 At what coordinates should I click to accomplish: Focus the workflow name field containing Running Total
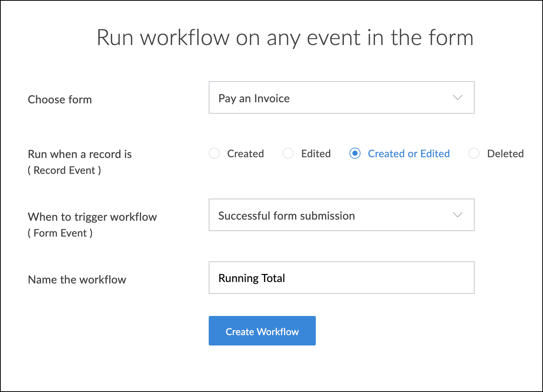[x=341, y=278]
